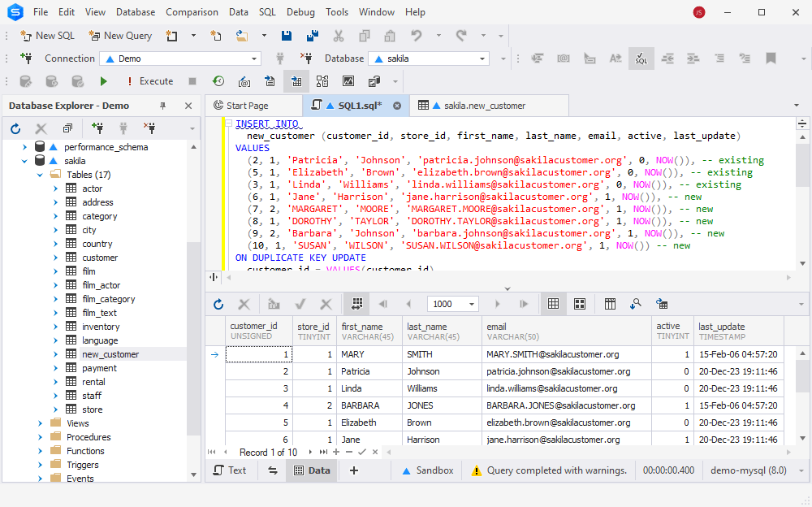Enable the highlighted SQL formatting mode
812x507 pixels.
(641, 58)
